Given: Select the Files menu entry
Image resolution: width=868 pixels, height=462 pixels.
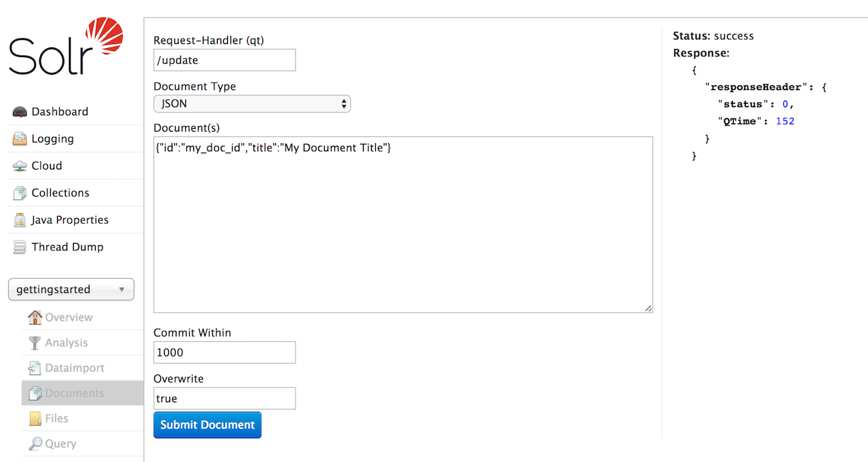Looking at the screenshot, I should click(x=56, y=419).
